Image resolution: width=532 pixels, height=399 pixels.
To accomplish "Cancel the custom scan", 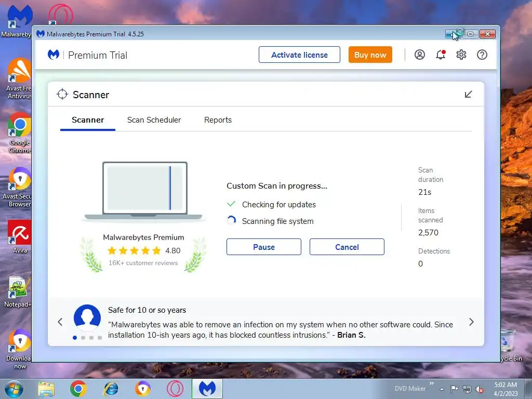I will tap(347, 247).
